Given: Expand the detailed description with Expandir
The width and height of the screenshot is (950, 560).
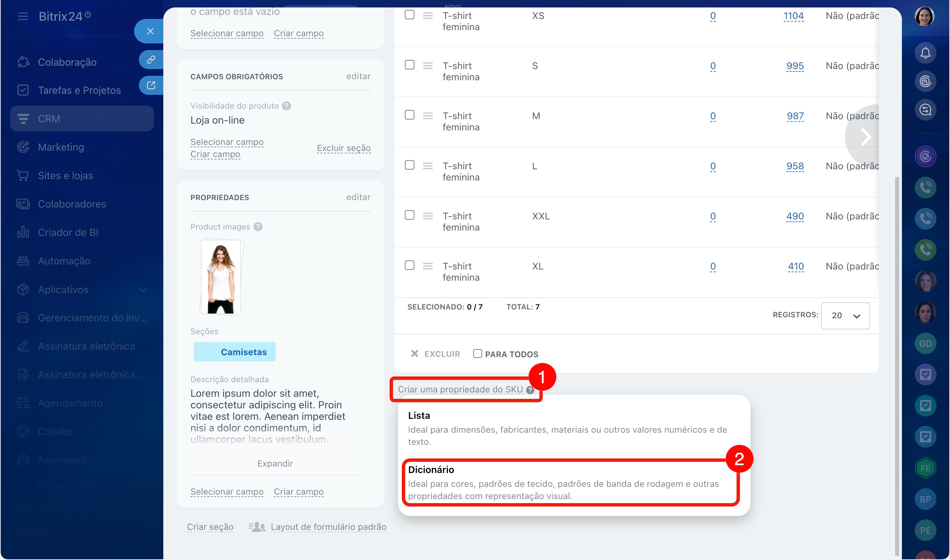Looking at the screenshot, I should [x=275, y=464].
